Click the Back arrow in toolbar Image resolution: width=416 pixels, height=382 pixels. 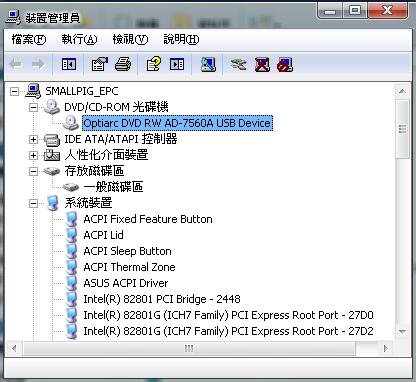click(x=16, y=64)
